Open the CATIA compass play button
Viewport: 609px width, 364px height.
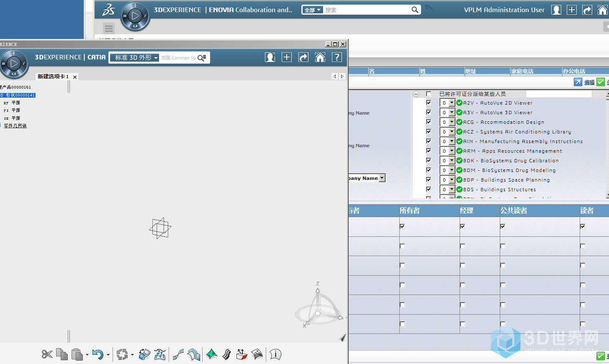point(14,64)
